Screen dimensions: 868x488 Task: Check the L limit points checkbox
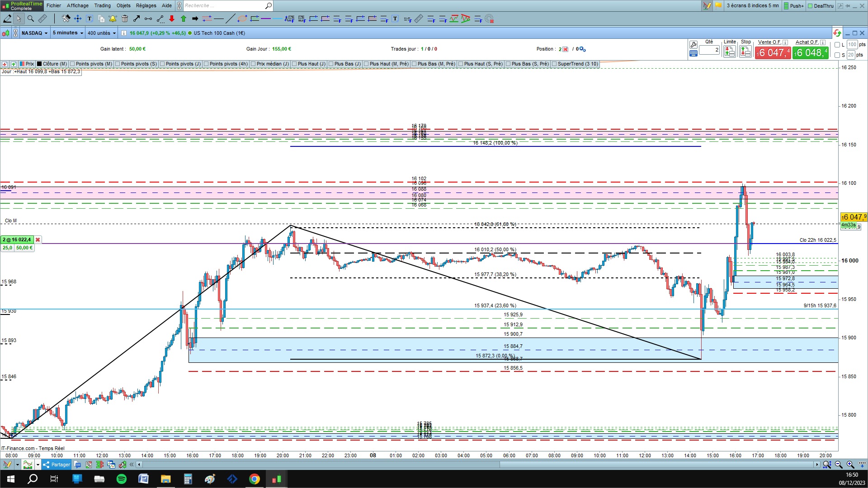837,45
